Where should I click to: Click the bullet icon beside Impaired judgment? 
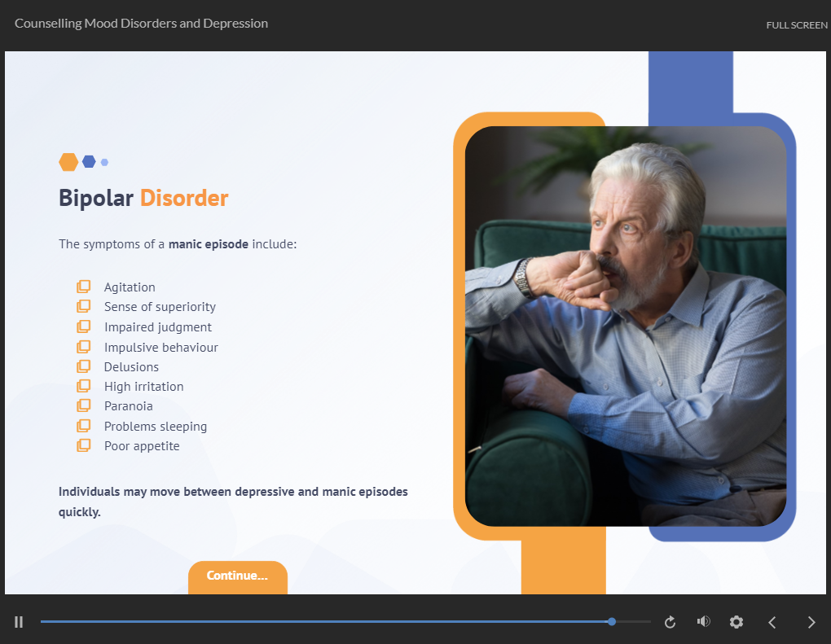[x=83, y=326]
